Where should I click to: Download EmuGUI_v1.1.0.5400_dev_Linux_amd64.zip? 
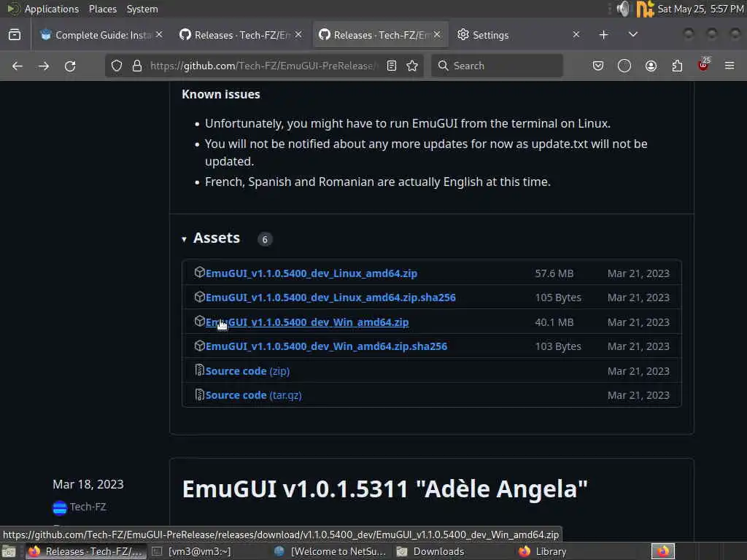(x=311, y=273)
